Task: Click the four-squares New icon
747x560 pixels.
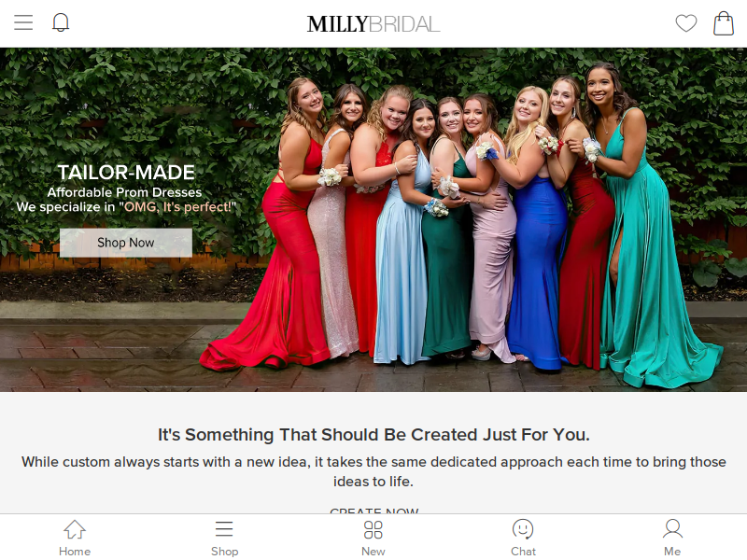Action: [x=373, y=529]
